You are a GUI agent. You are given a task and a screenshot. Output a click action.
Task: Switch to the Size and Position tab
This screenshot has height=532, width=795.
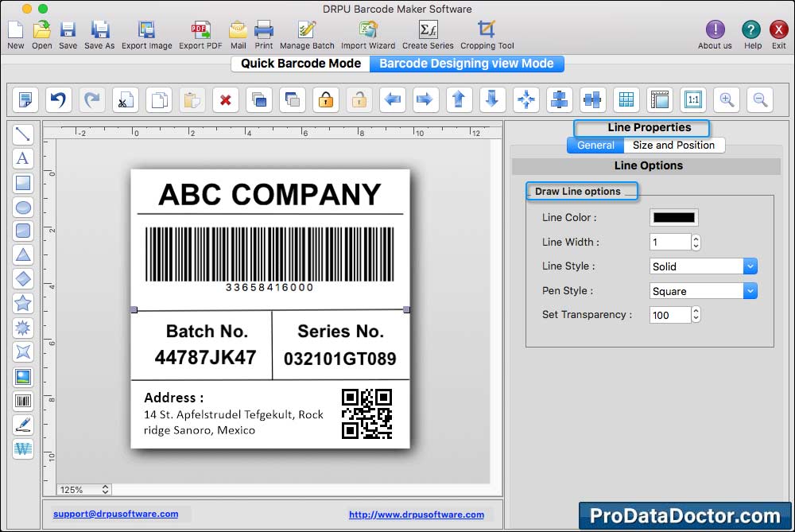click(673, 146)
